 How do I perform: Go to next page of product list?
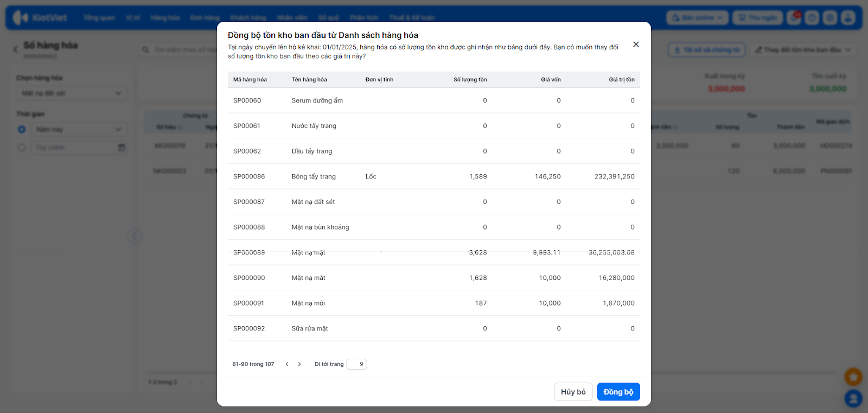click(299, 364)
